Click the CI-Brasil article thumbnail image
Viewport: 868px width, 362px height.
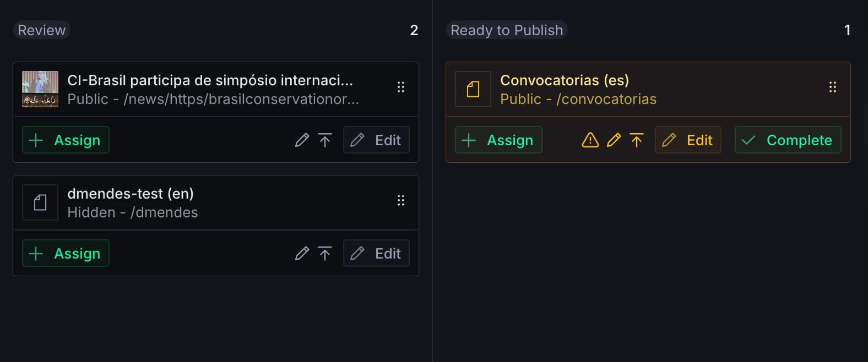click(40, 89)
